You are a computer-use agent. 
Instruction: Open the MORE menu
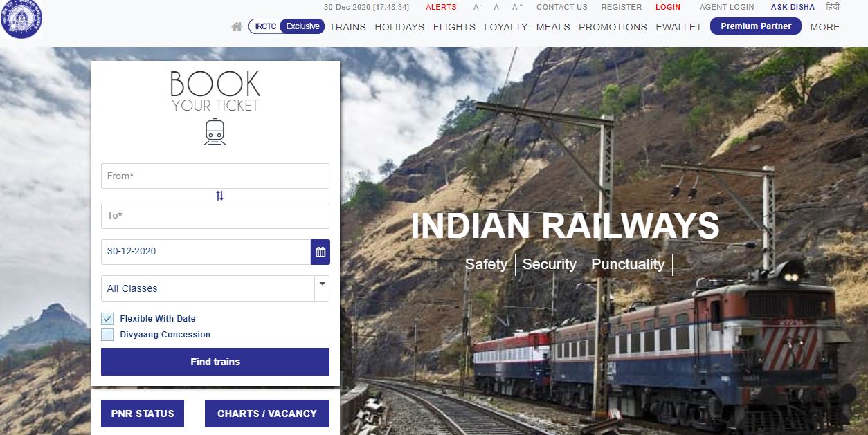point(824,27)
